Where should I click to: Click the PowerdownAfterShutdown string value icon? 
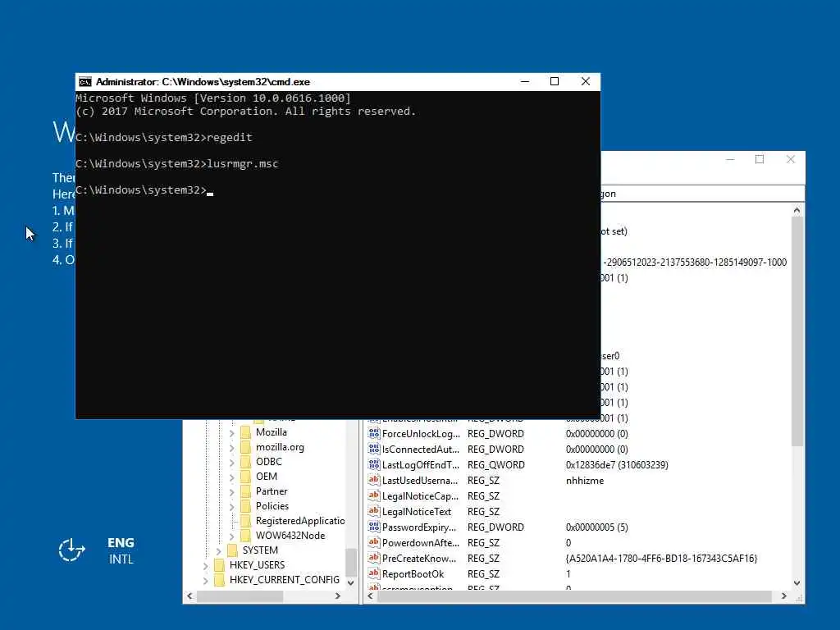pos(374,542)
